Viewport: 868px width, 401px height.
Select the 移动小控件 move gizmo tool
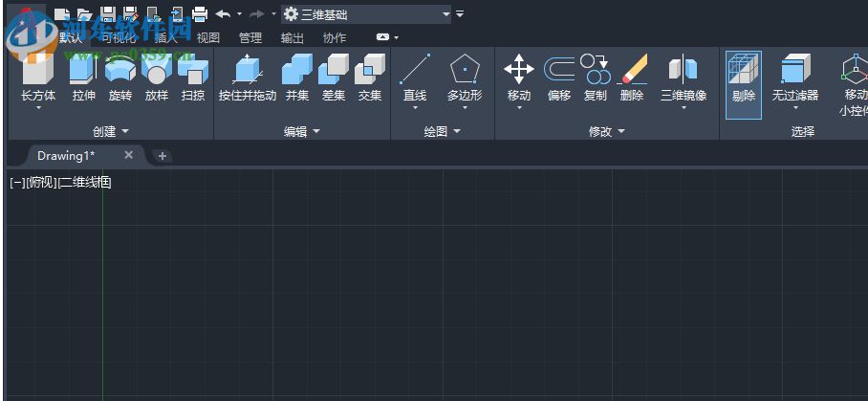point(853,85)
